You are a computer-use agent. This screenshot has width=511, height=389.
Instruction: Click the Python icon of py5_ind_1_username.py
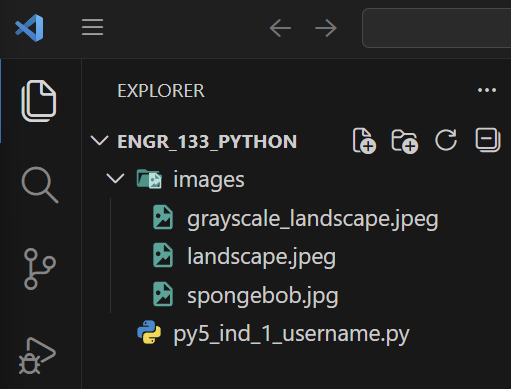point(149,332)
